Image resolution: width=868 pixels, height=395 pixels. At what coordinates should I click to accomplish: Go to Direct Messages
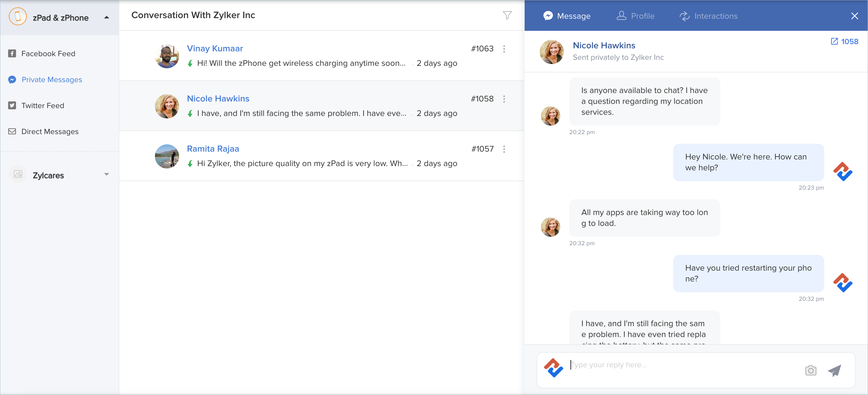[50, 131]
